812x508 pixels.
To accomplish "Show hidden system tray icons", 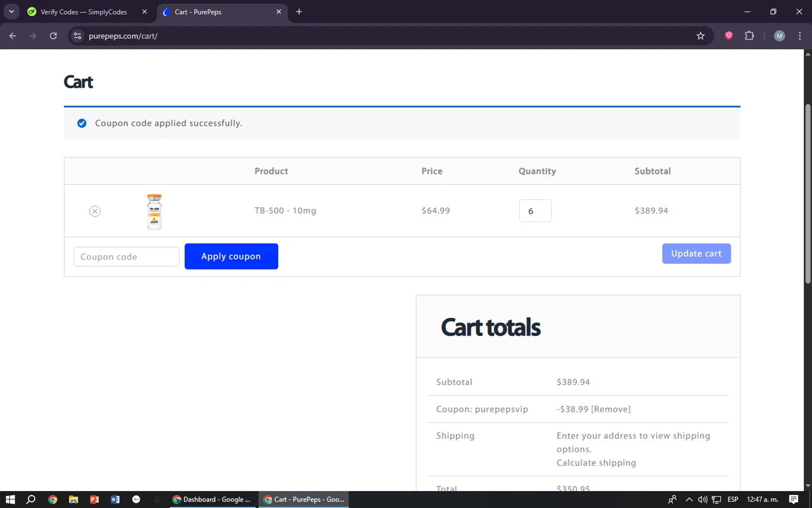I will [689, 499].
